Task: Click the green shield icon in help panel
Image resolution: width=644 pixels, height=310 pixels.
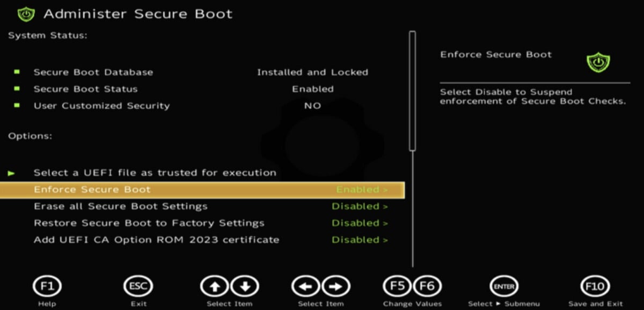Action: [598, 63]
